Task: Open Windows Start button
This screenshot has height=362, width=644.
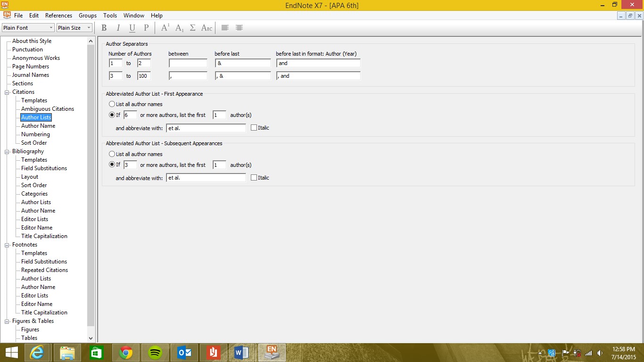Action: click(12, 353)
